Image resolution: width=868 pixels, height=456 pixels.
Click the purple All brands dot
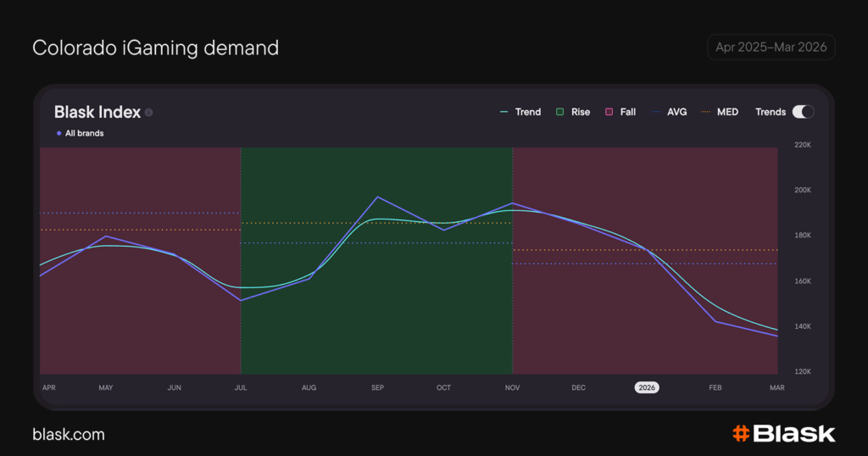(58, 133)
